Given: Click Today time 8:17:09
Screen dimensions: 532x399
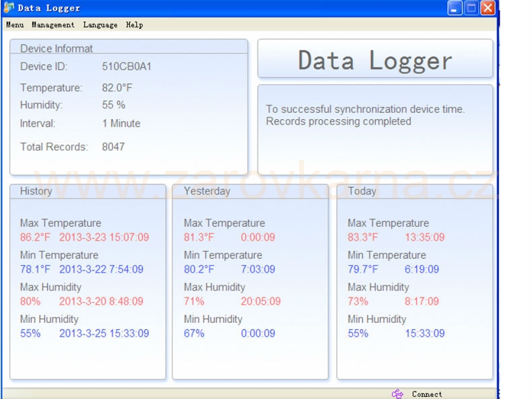Looking at the screenshot, I should [422, 301].
